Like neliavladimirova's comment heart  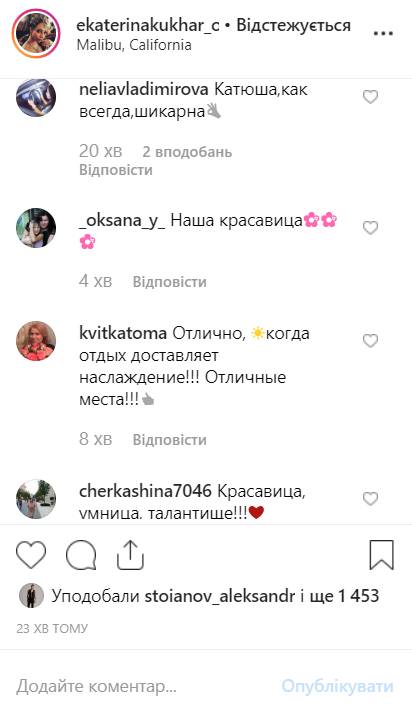(370, 97)
